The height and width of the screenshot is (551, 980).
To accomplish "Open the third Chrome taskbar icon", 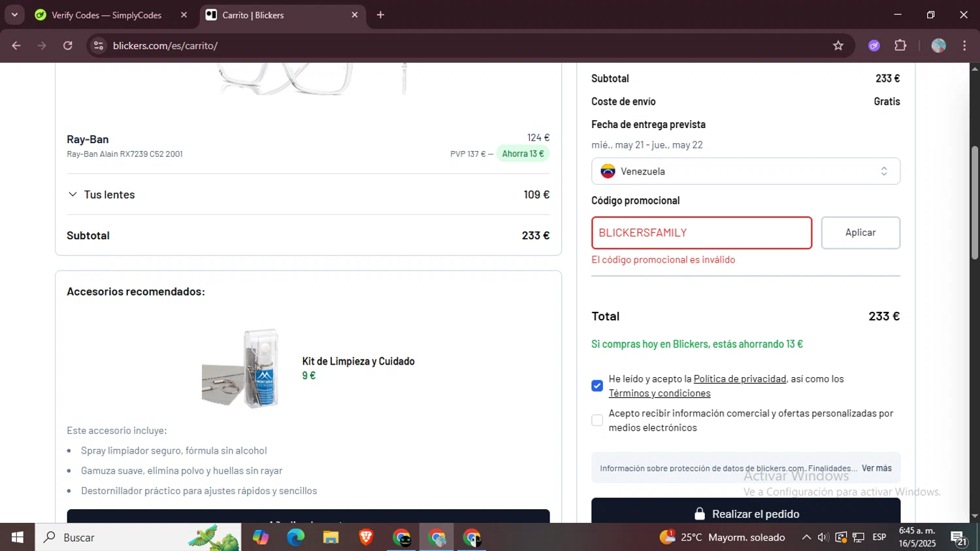I will [x=472, y=537].
